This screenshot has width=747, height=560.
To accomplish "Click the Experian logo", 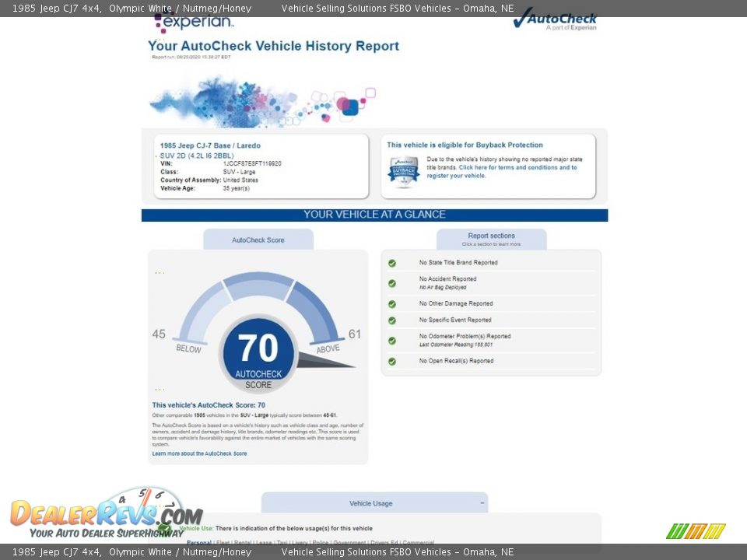I will click(194, 23).
